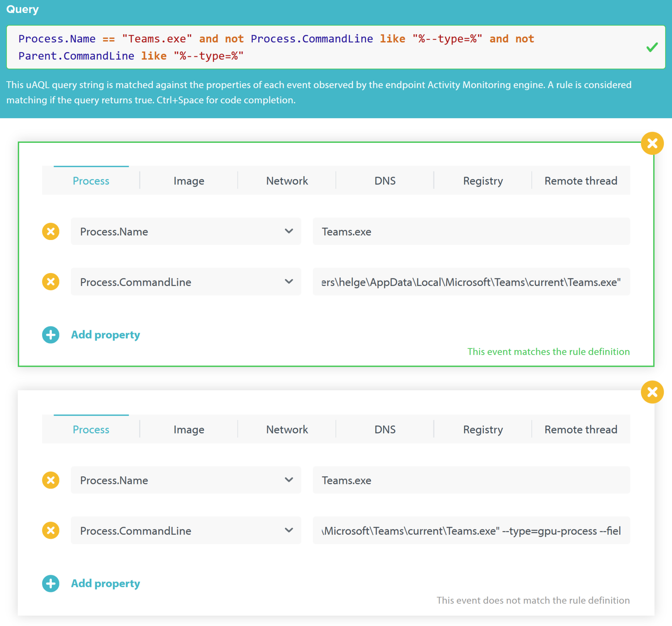The width and height of the screenshot is (672, 626).
Task: Dismiss the non-matching event card
Action: (652, 392)
